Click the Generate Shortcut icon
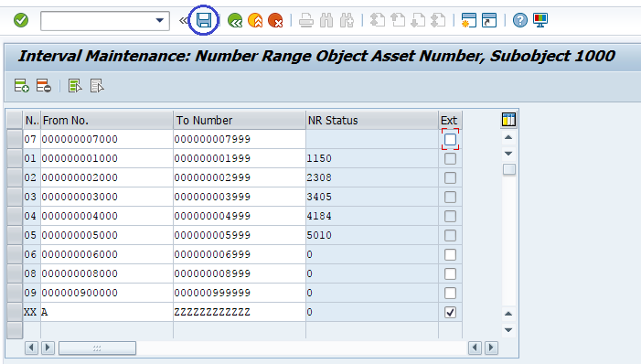 pos(489,20)
